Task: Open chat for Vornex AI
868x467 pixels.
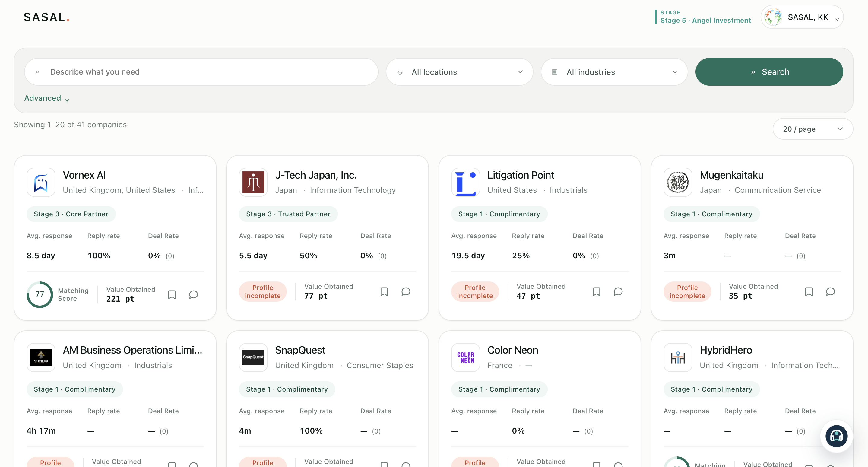Action: 193,294
